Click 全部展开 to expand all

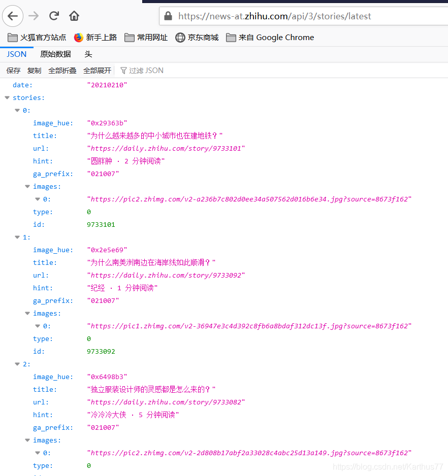97,71
